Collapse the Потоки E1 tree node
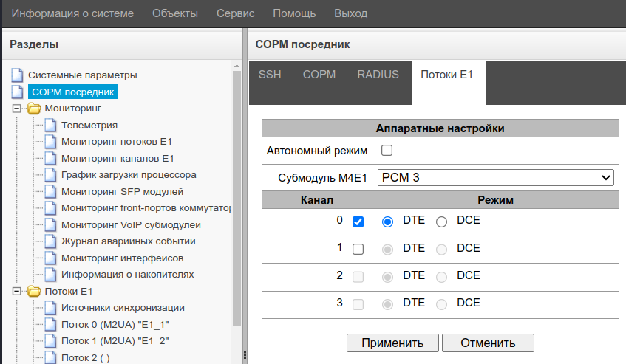 [x=17, y=292]
